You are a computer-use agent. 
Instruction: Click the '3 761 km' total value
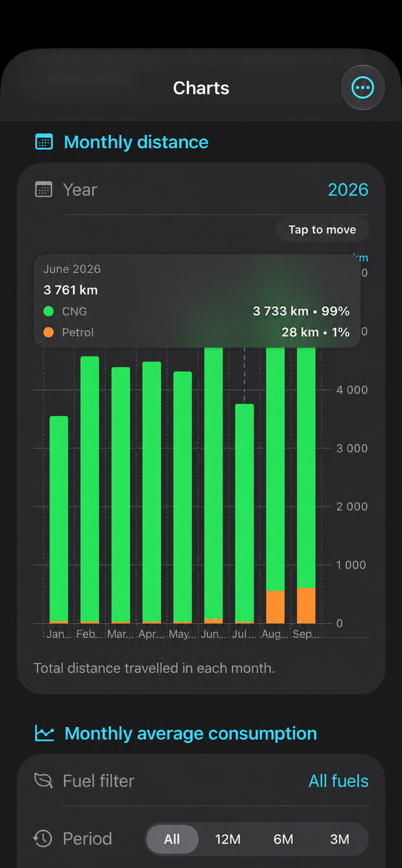(71, 290)
